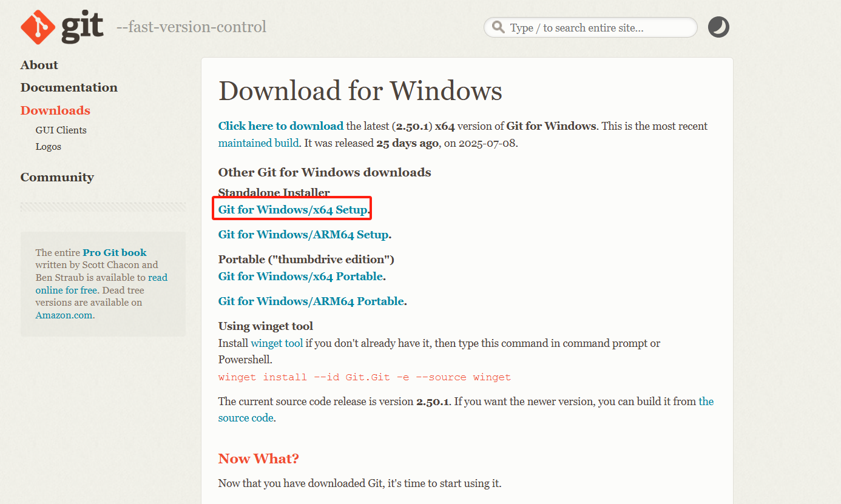Open the About section

[x=39, y=65]
